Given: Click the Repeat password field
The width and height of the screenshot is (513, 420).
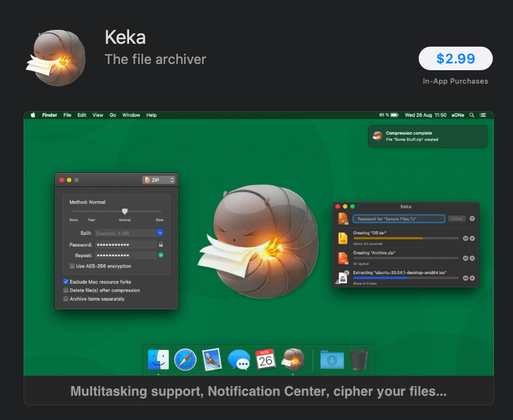Looking at the screenshot, I should [126, 255].
